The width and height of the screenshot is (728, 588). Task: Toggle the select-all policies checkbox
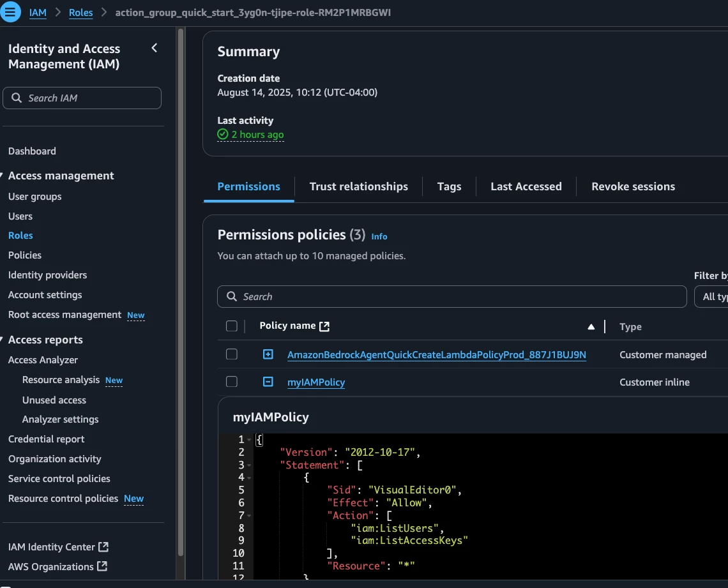pos(232,326)
